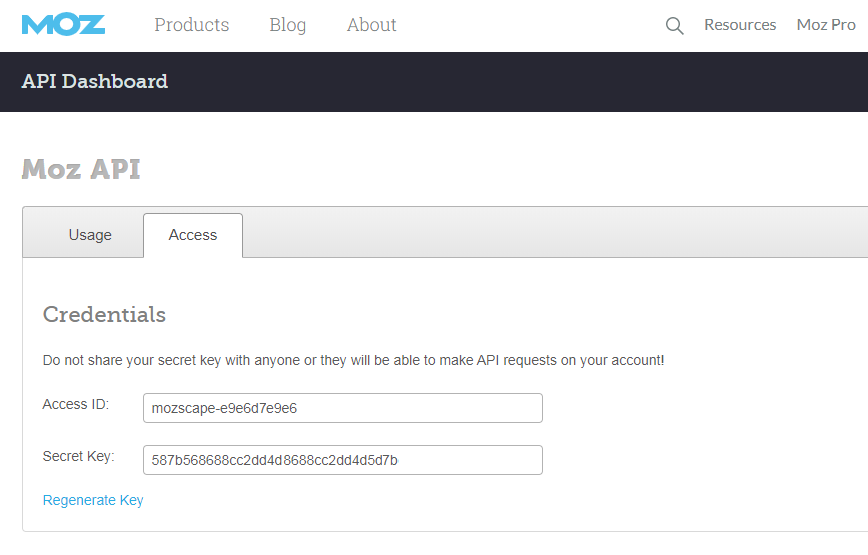Focus the Access ID text field
Image resolution: width=868 pixels, height=555 pixels.
point(343,408)
